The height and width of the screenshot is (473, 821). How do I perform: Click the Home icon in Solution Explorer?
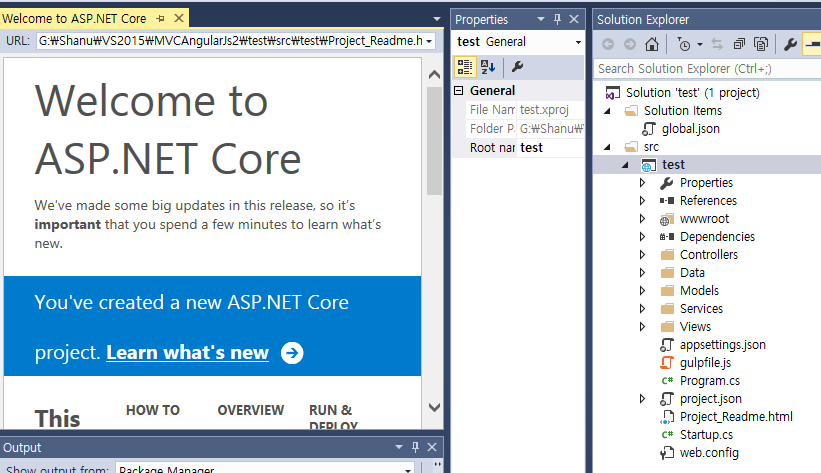tap(652, 44)
